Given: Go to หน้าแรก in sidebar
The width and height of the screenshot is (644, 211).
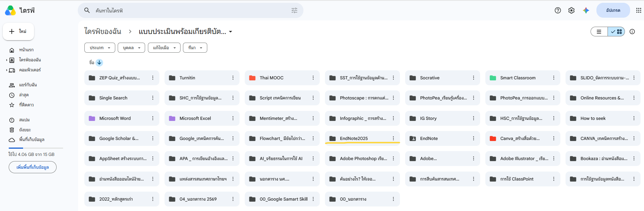Looking at the screenshot, I should 26,50.
